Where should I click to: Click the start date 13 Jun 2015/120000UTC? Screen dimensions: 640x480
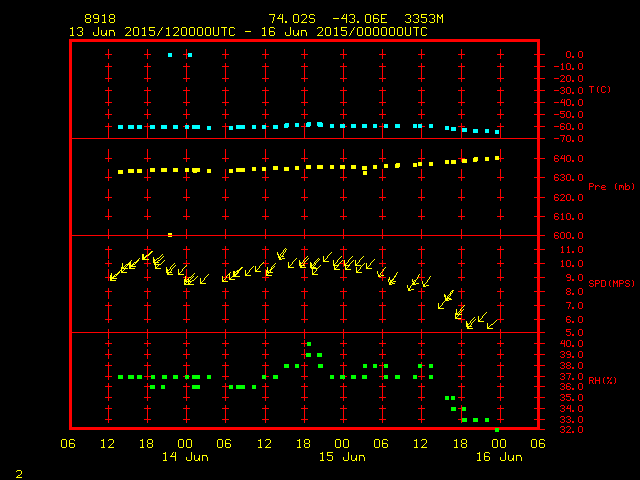pyautogui.click(x=152, y=32)
